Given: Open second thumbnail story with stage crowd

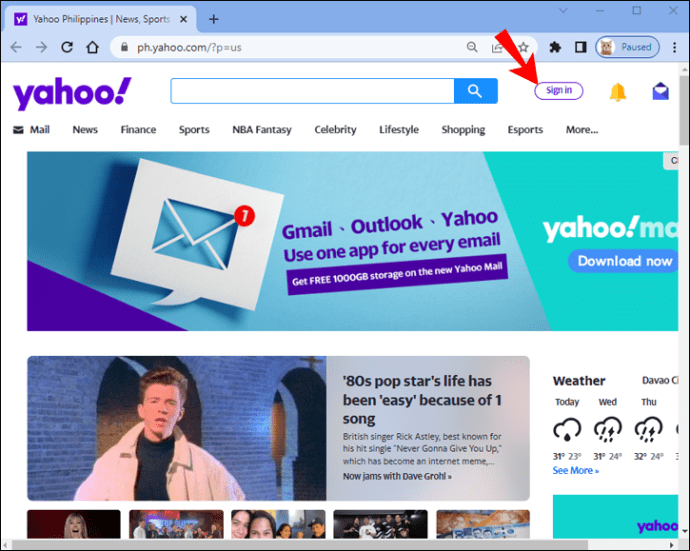Looking at the screenshot, I should pos(176,524).
